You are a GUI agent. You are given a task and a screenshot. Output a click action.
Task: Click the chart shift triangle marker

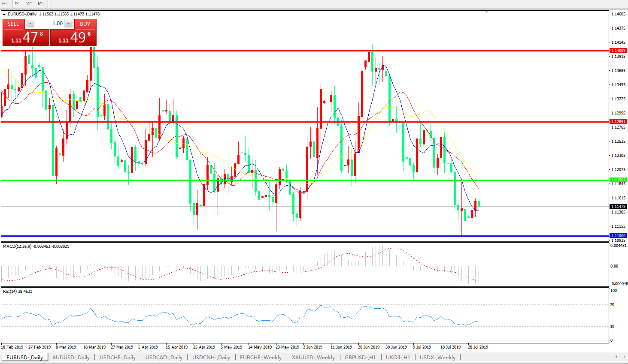pyautogui.click(x=486, y=12)
